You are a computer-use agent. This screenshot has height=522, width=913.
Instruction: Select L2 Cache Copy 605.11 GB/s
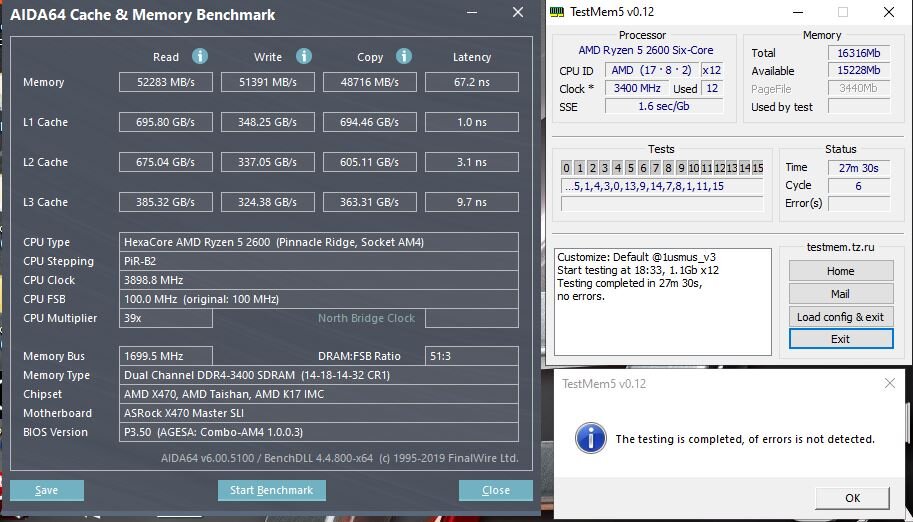(370, 162)
